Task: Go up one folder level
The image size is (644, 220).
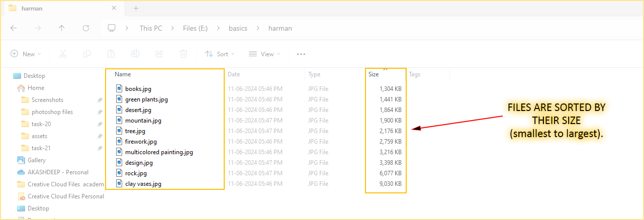Action: point(62,28)
